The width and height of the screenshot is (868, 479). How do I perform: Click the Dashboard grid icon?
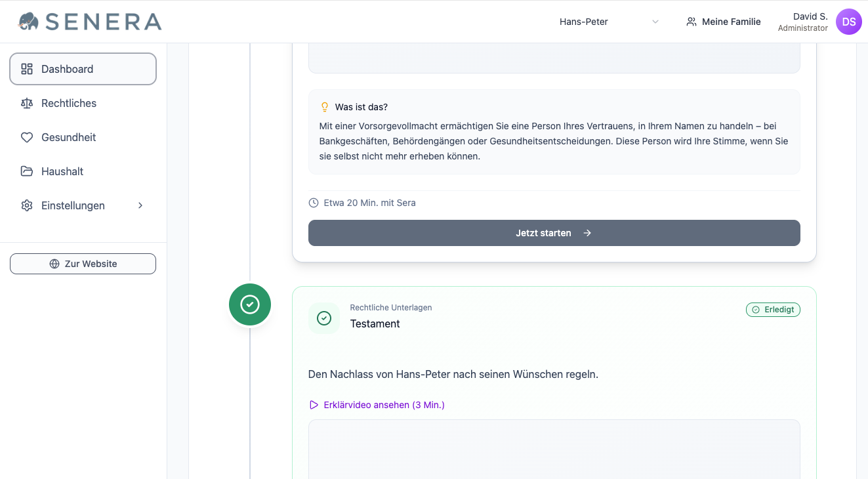coord(27,69)
